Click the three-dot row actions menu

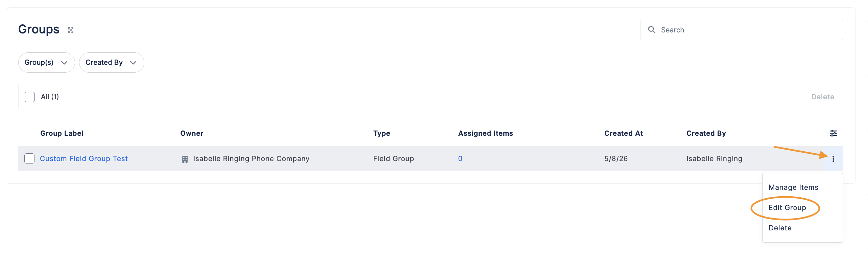click(x=833, y=159)
